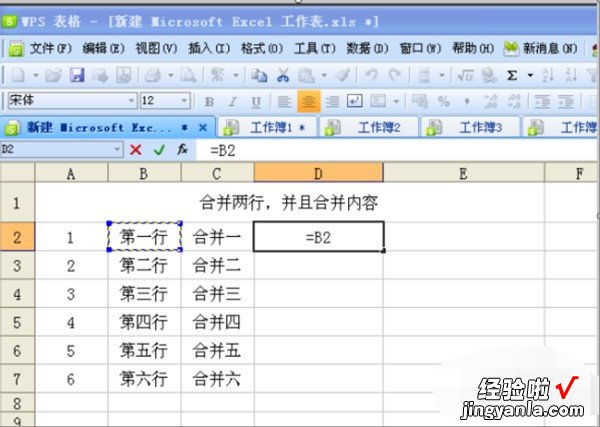Switch to 工作簿1 tab
This screenshot has height=427, width=600.
267,127
